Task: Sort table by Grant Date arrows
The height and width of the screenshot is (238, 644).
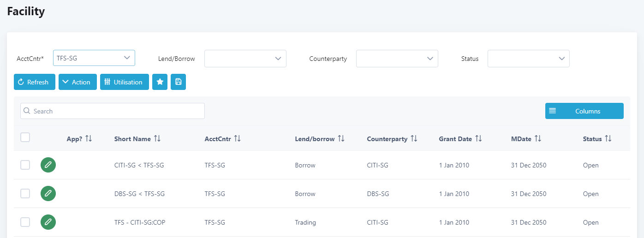Action: tap(478, 139)
